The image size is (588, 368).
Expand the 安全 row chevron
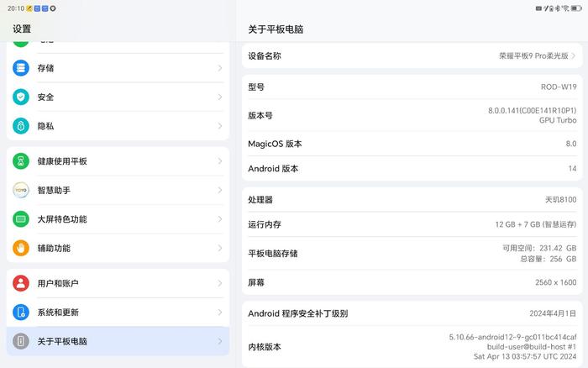pos(220,97)
